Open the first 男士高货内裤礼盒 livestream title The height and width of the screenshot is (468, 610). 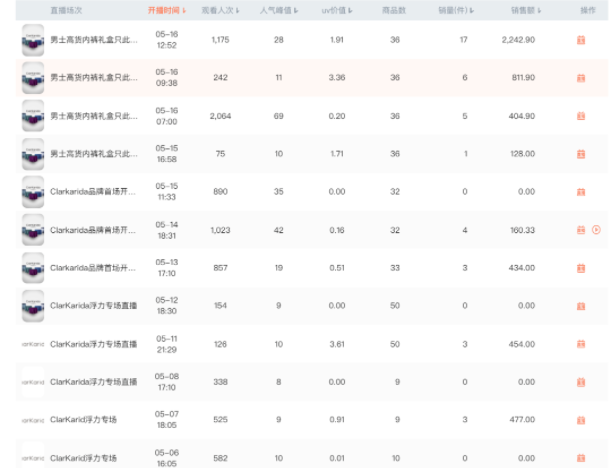94,40
